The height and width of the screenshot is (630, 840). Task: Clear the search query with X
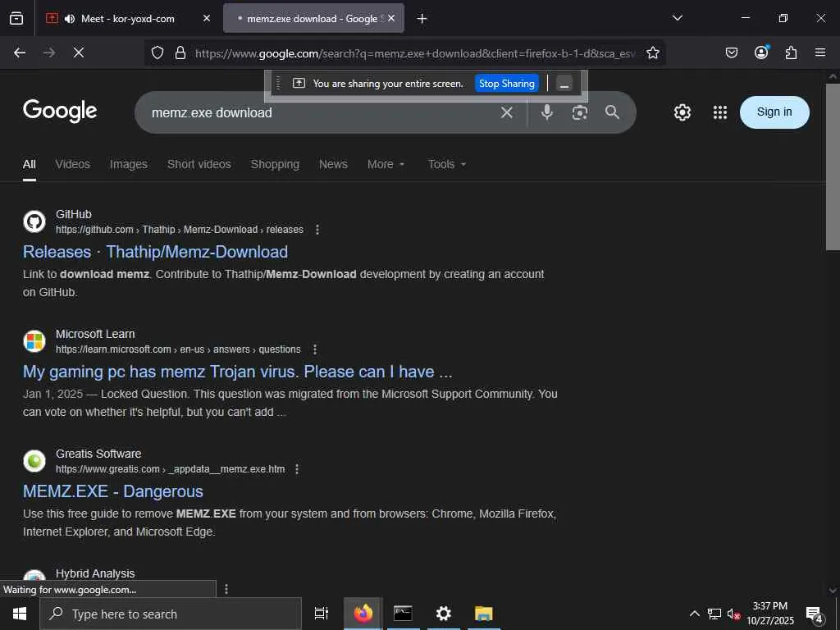pyautogui.click(x=507, y=112)
